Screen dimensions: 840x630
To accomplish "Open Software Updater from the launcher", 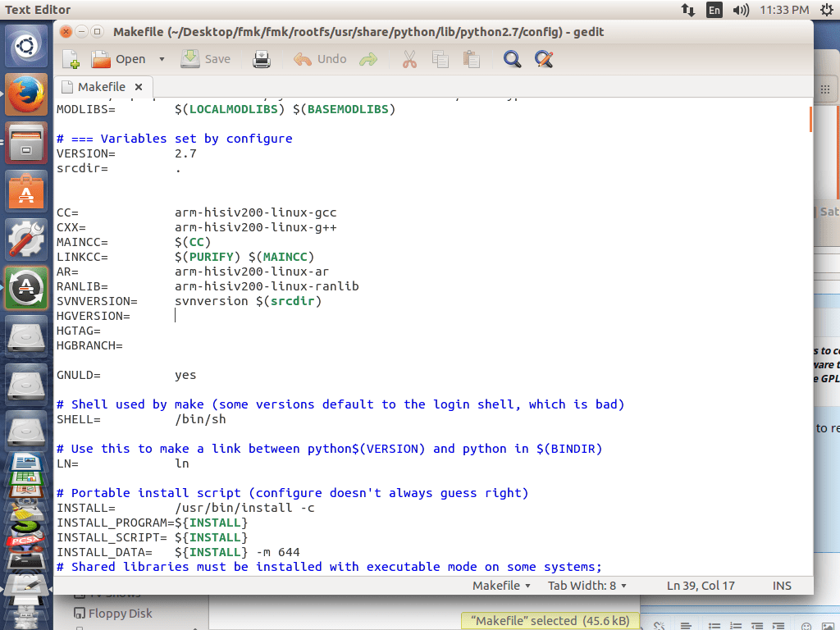I will pyautogui.click(x=25, y=288).
